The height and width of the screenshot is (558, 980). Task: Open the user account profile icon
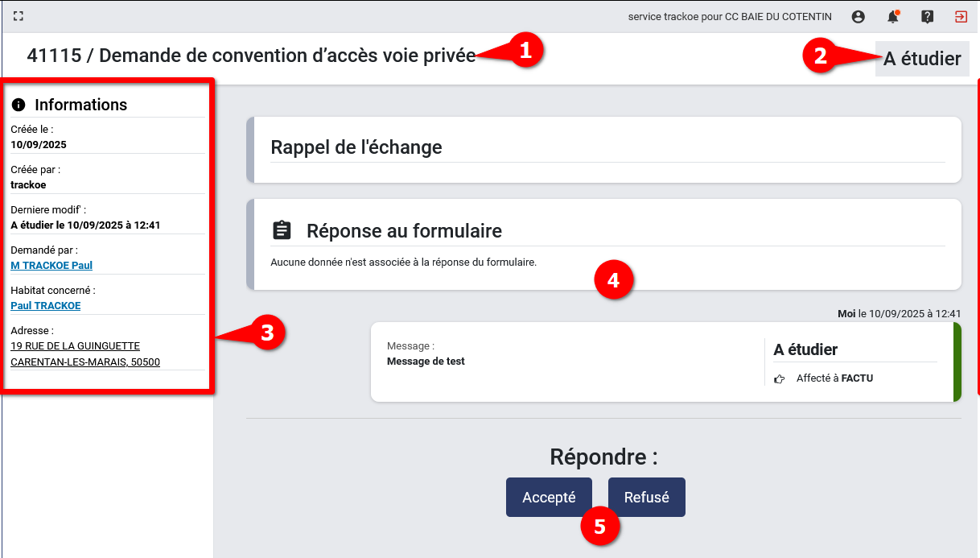coord(858,16)
